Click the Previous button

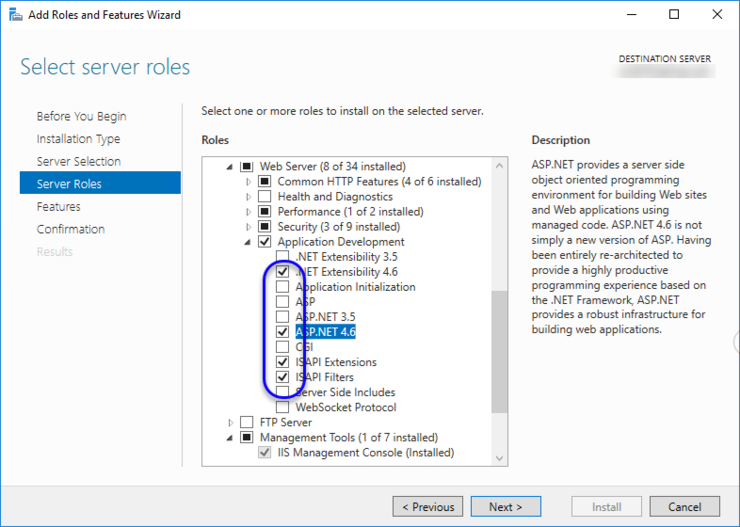[428, 507]
